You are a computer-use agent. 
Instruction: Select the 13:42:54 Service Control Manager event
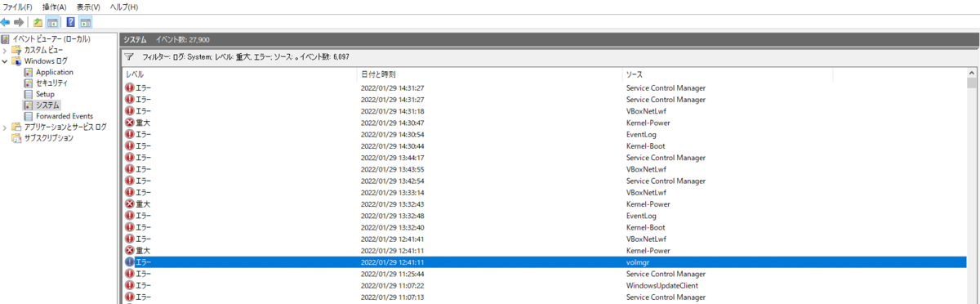point(545,181)
